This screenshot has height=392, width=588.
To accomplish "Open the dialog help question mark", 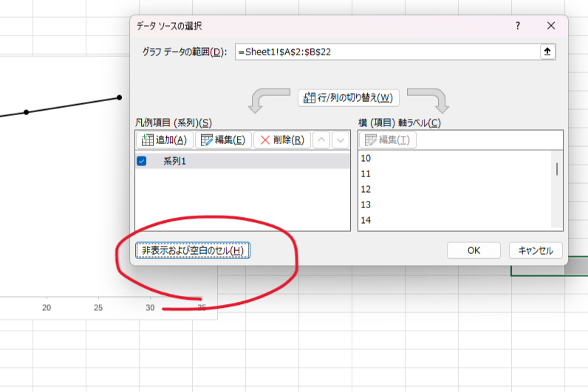I will click(518, 26).
